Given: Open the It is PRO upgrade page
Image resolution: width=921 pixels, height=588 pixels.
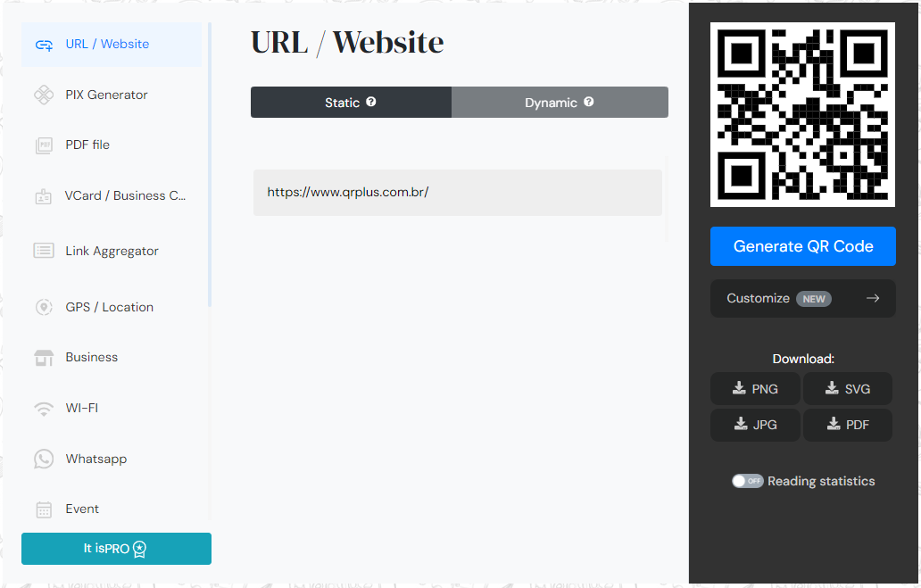Looking at the screenshot, I should (115, 549).
